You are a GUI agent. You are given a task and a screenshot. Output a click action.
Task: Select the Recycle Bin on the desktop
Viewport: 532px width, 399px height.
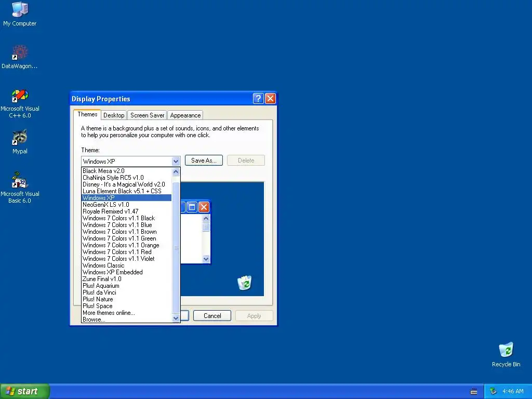(506, 354)
